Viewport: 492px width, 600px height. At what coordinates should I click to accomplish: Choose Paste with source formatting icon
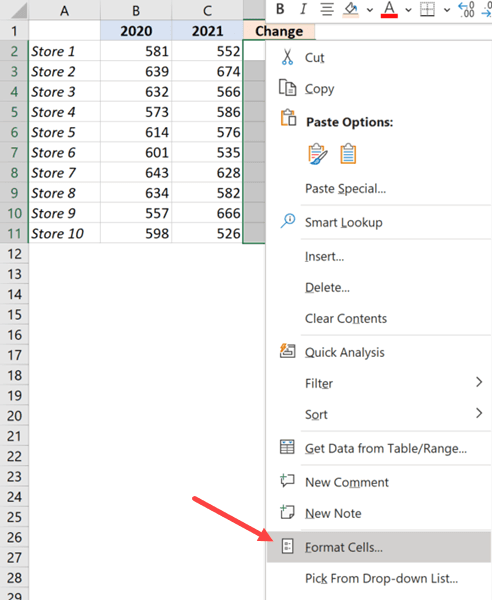[x=318, y=154]
